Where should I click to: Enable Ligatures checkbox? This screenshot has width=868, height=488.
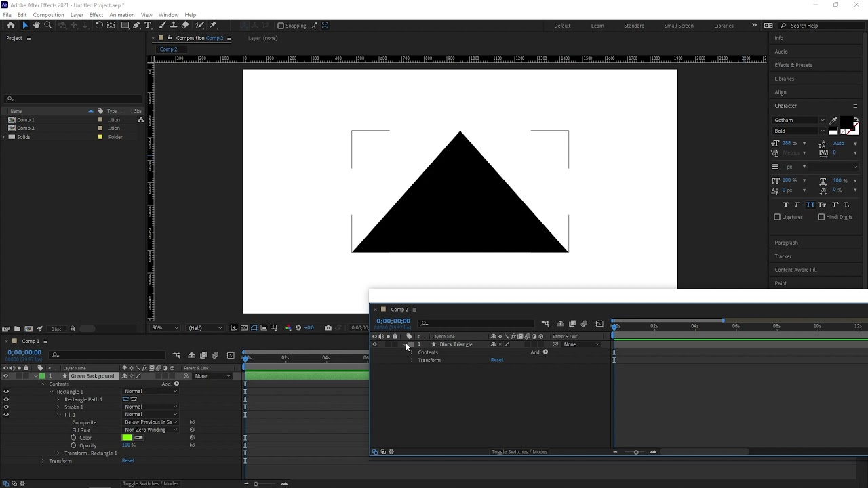click(x=777, y=217)
